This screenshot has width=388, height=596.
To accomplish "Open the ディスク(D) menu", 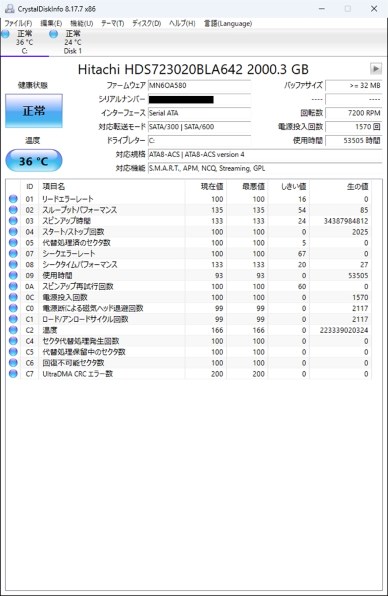I will 146,24.
